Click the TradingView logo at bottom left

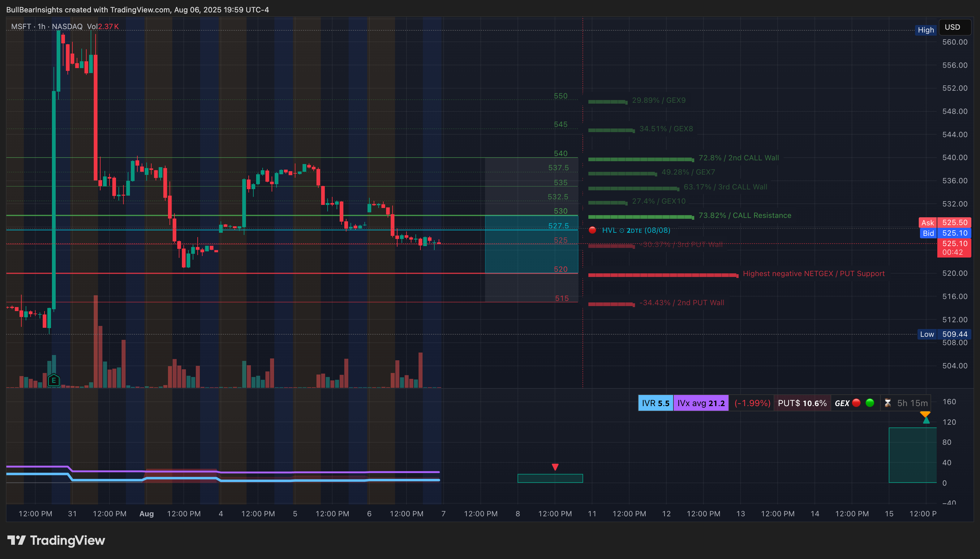[x=56, y=540]
